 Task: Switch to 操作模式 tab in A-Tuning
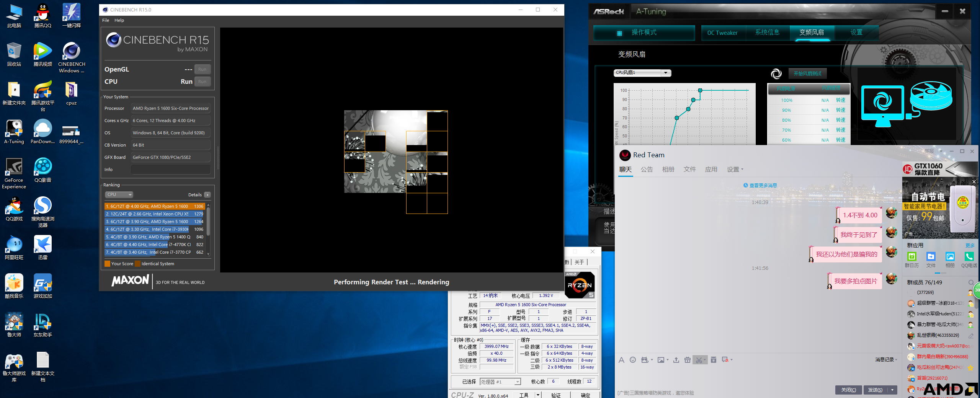[x=644, y=33]
